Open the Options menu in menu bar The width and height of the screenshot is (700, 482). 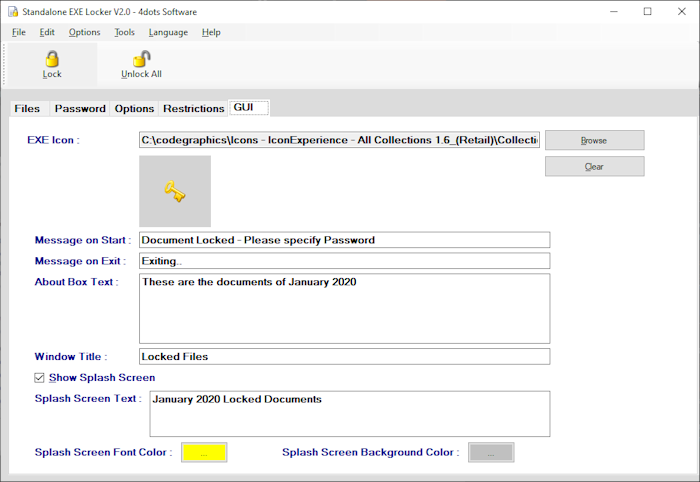point(84,32)
